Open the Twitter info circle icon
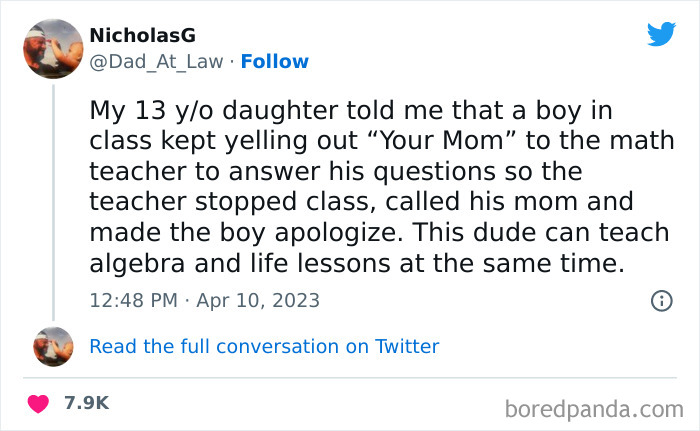The height and width of the screenshot is (431, 700). point(661,299)
